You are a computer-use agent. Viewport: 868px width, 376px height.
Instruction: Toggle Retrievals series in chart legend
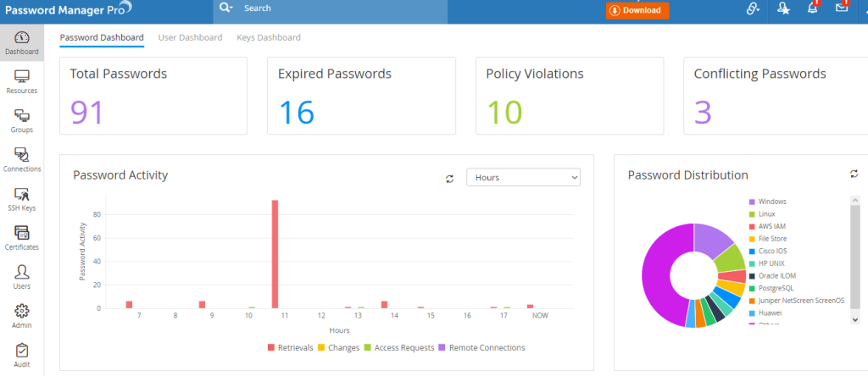coord(291,347)
